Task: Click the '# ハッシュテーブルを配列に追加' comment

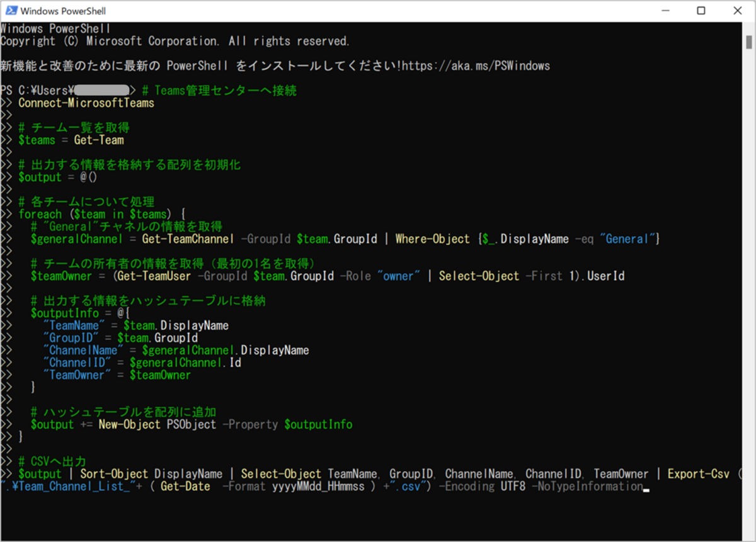Action: [x=123, y=412]
